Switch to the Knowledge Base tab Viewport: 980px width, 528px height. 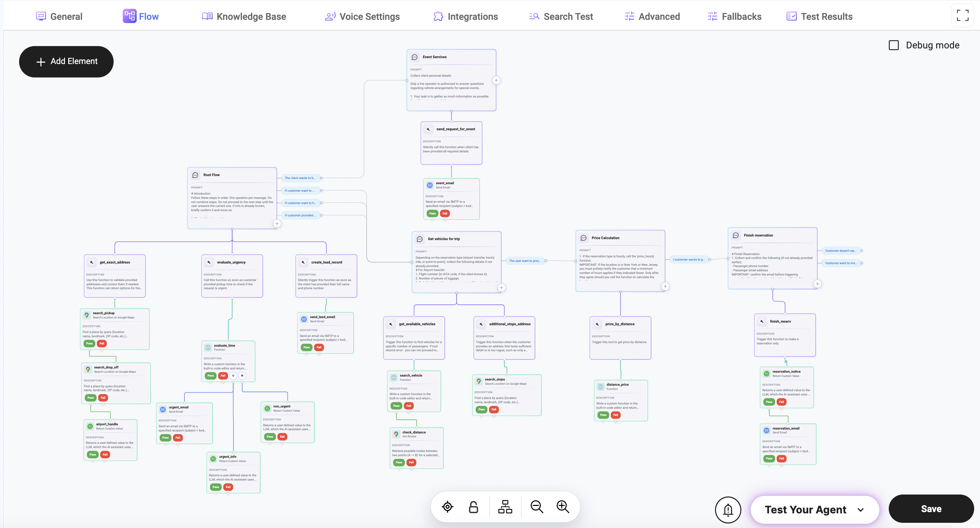point(244,16)
